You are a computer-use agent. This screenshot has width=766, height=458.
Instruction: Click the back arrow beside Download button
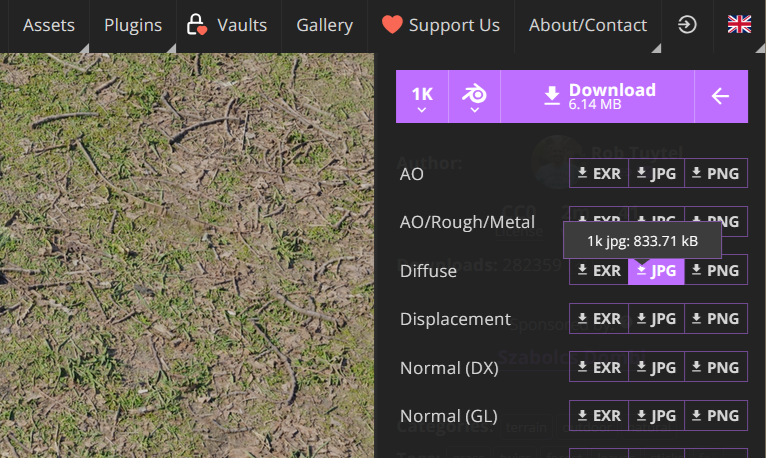click(x=720, y=96)
